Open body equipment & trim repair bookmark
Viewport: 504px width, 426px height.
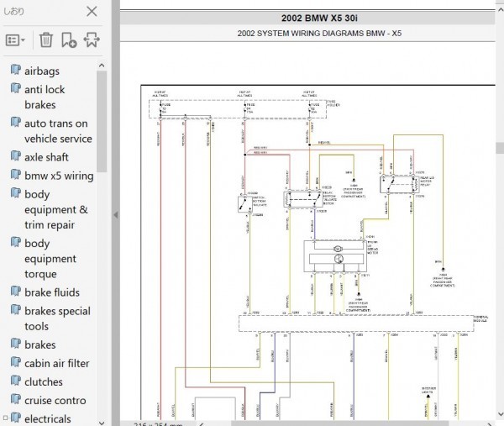click(56, 209)
